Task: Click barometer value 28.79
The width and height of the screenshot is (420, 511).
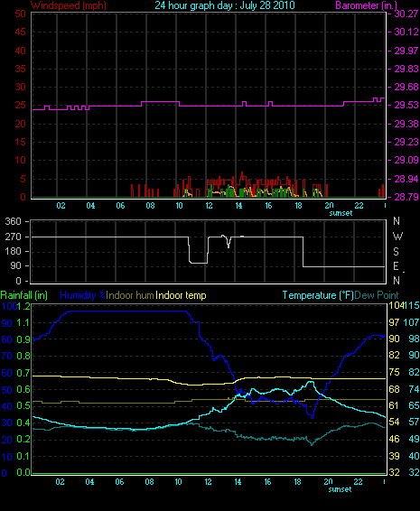Action: (x=406, y=197)
